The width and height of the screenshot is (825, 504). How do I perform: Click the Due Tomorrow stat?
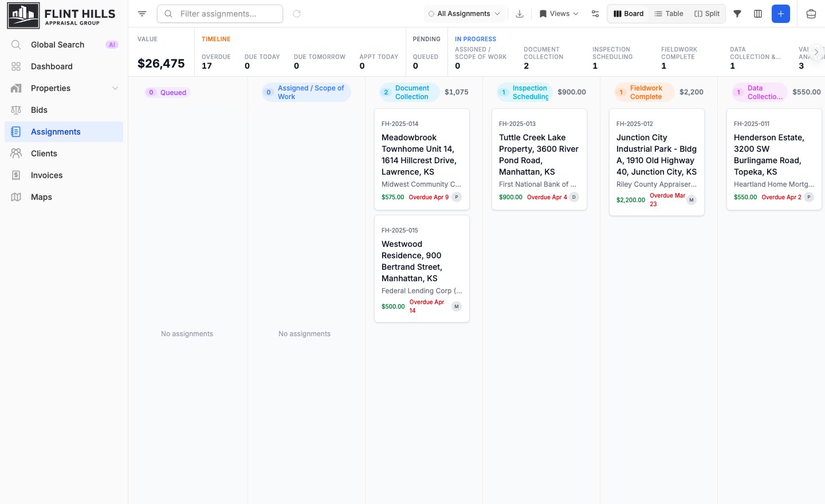click(319, 61)
